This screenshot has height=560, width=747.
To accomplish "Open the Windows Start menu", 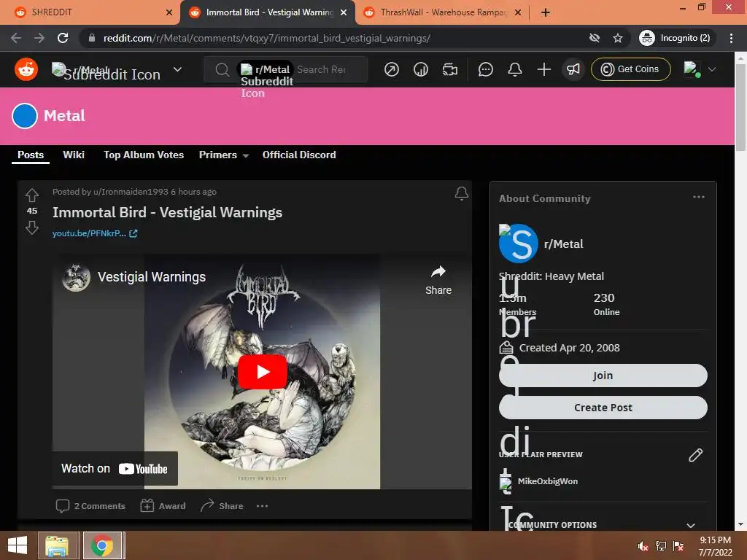I will [x=18, y=545].
